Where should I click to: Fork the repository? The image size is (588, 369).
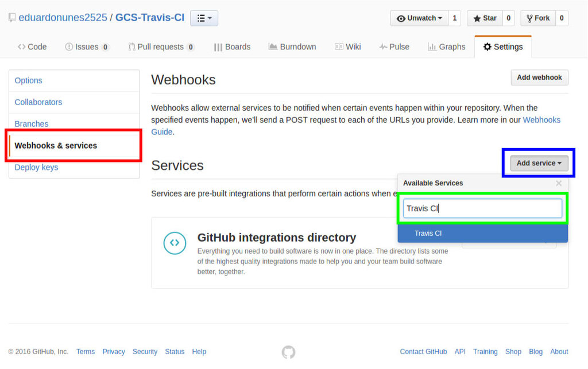tap(537, 18)
